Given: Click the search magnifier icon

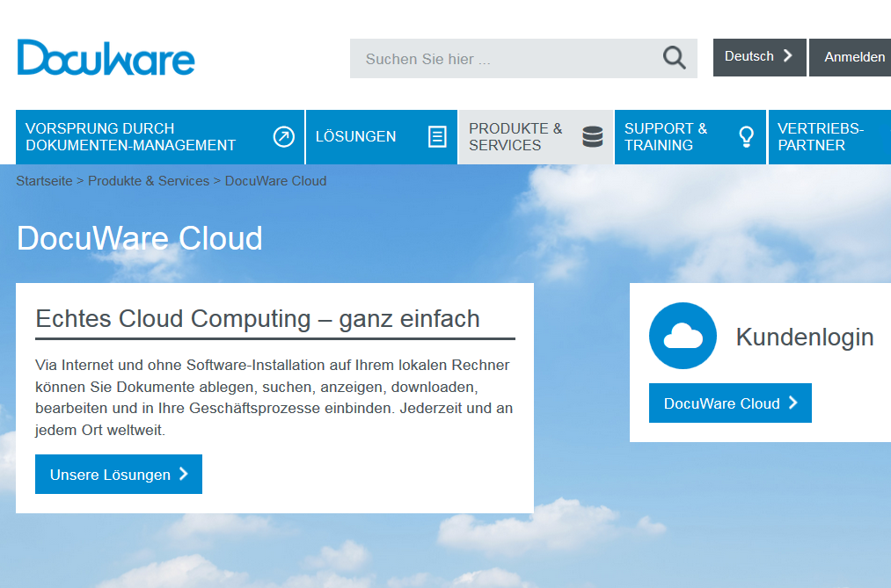Looking at the screenshot, I should 674,57.
